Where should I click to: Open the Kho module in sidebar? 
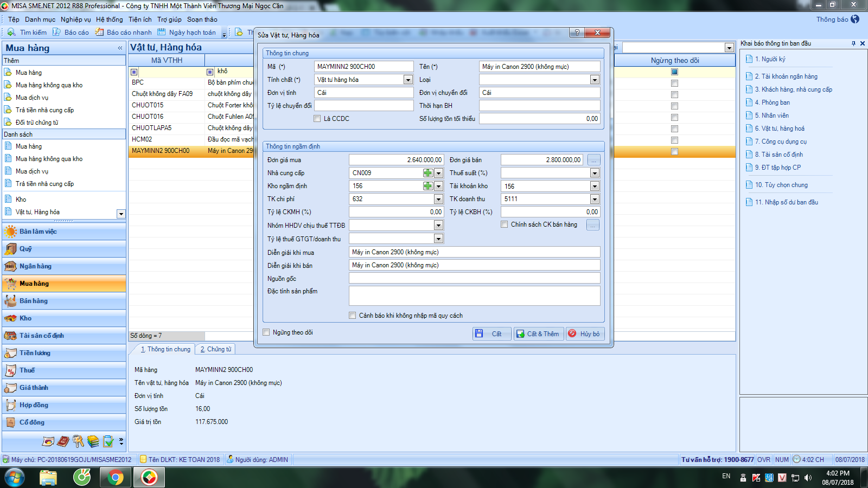click(x=64, y=318)
